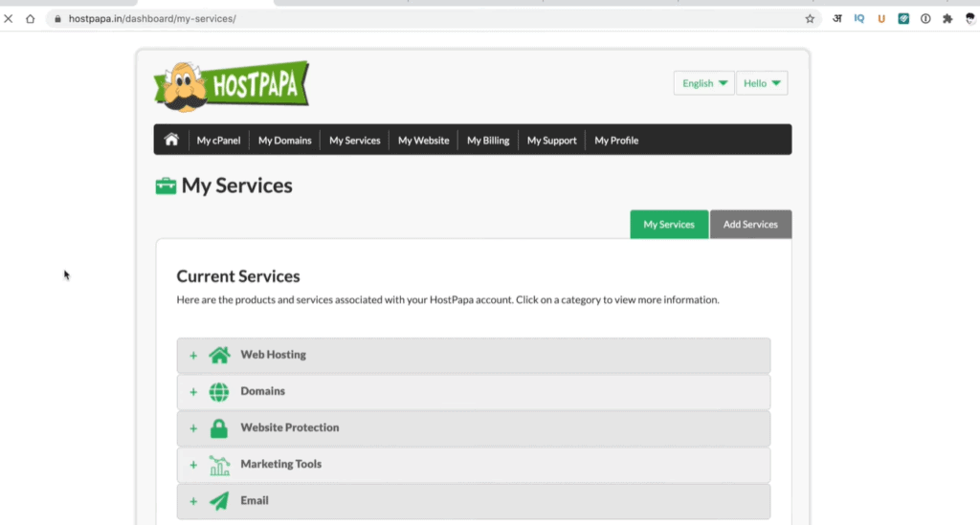The width and height of the screenshot is (980, 525).
Task: Expand Domains with plus sign
Action: click(x=193, y=392)
